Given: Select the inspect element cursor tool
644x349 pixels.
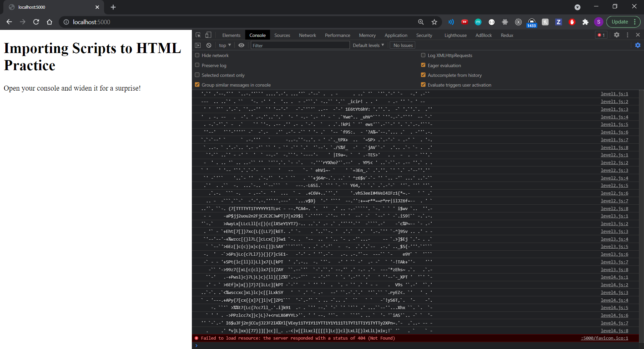Looking at the screenshot, I should point(198,35).
